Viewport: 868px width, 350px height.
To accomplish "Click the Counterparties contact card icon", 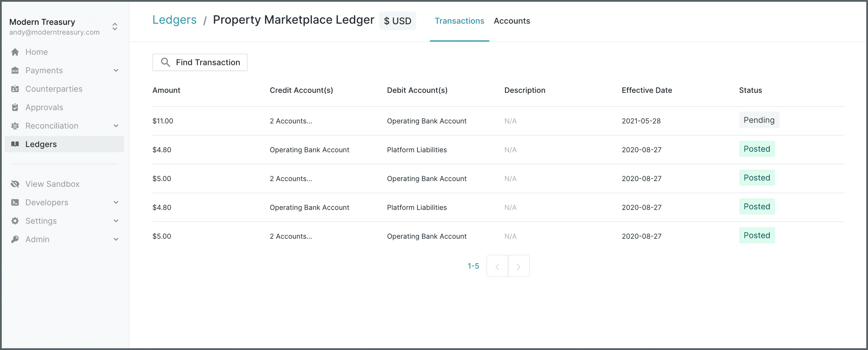I will (x=15, y=89).
